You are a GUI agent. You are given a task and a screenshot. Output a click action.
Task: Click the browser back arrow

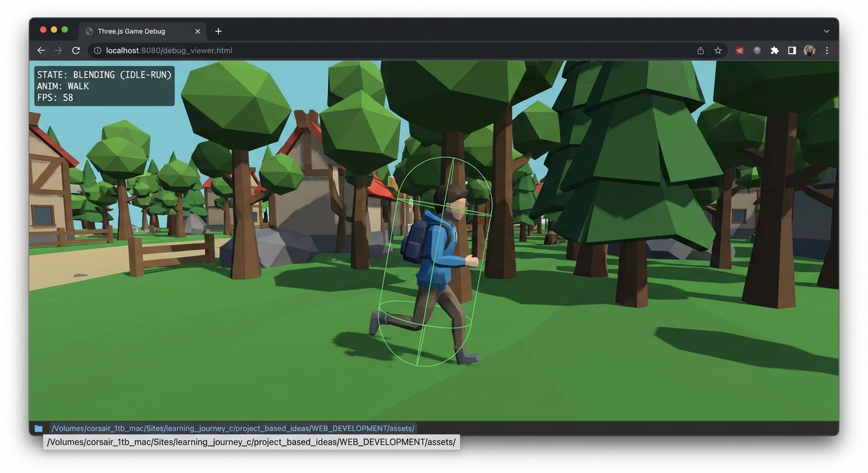[41, 51]
